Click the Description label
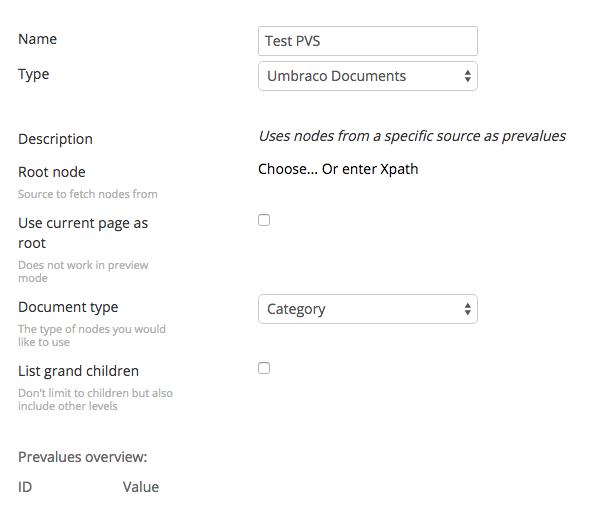The height and width of the screenshot is (521, 593). [55, 139]
